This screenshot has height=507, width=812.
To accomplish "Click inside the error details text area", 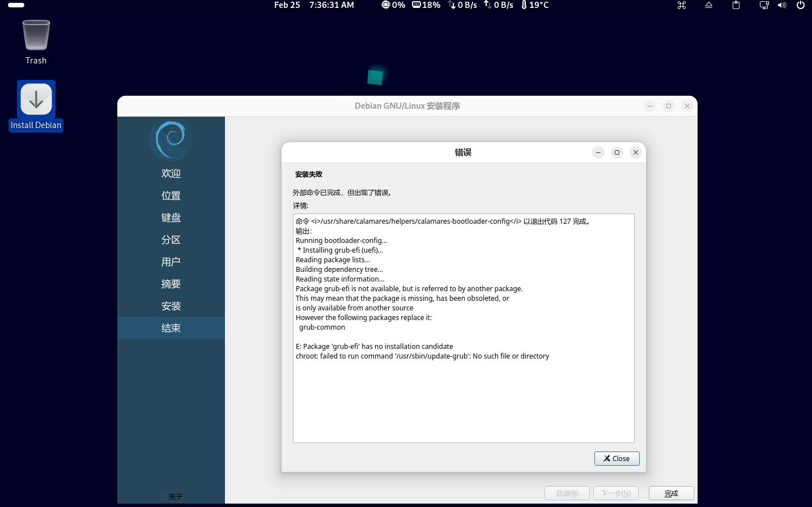I will tap(464, 327).
